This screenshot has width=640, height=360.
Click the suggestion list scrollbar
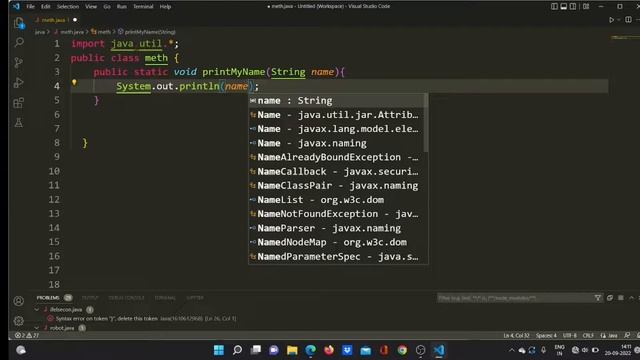pos(426,122)
